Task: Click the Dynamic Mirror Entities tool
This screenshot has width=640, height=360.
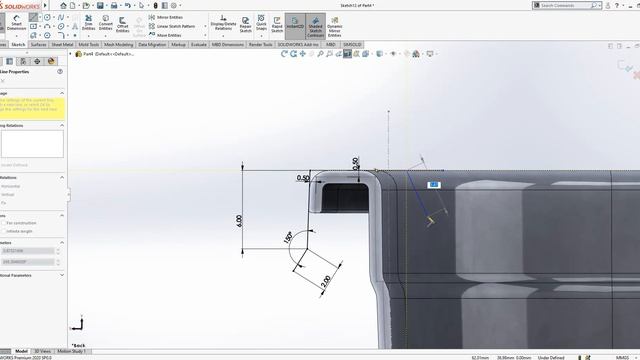Action: (x=334, y=27)
